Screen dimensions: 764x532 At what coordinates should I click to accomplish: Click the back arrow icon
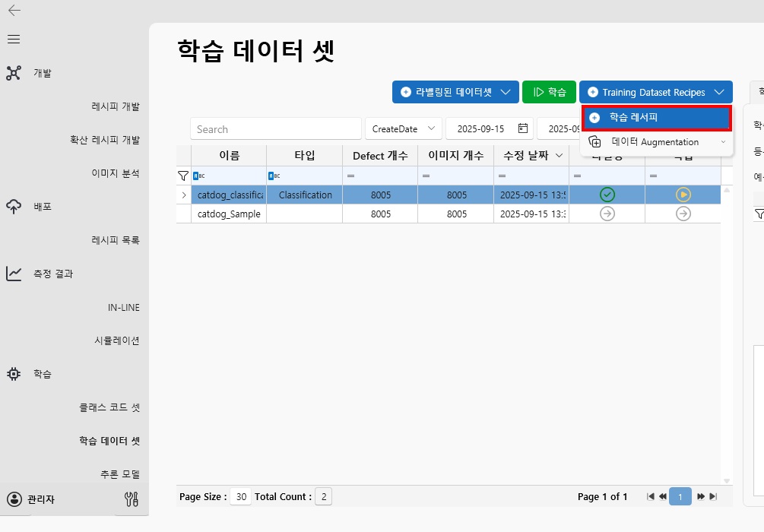(x=14, y=11)
